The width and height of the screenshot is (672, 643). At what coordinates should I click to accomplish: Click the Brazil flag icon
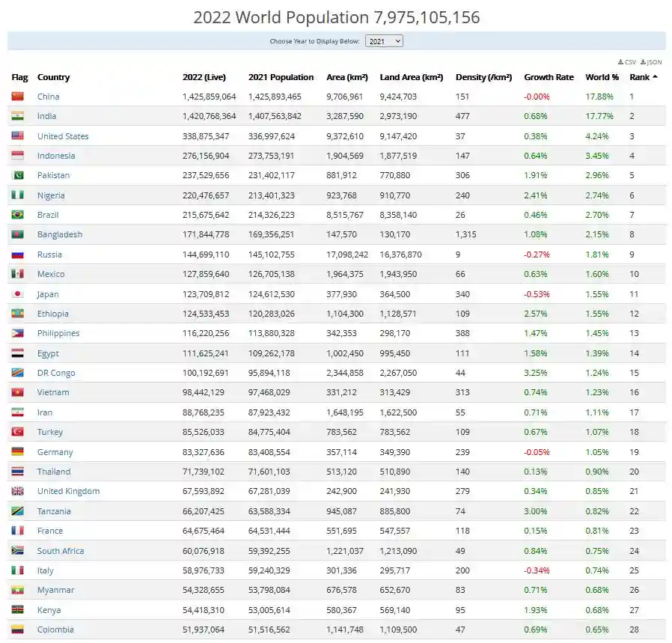(x=18, y=215)
